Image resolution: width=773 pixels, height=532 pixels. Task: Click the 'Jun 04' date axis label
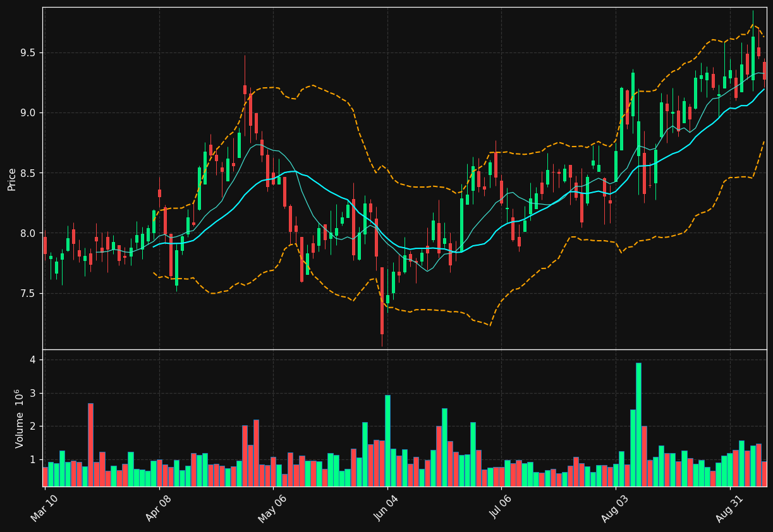tap(386, 507)
